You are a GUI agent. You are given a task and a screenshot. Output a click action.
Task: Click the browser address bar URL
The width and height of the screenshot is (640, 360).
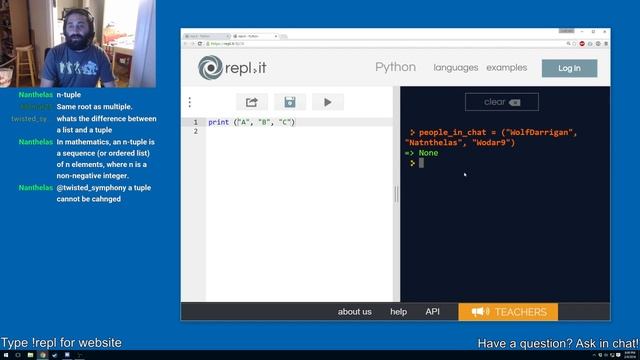(228, 44)
